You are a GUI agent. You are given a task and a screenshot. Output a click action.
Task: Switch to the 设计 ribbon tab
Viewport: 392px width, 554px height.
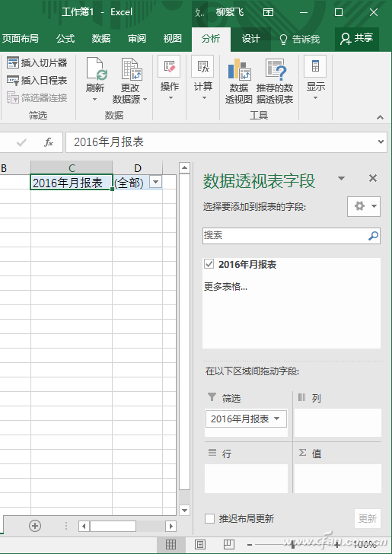click(251, 39)
